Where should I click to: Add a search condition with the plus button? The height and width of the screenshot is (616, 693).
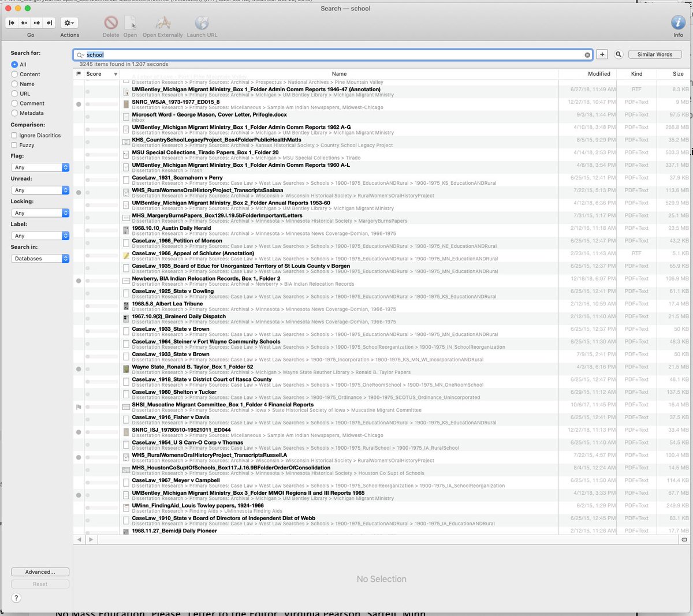click(602, 54)
